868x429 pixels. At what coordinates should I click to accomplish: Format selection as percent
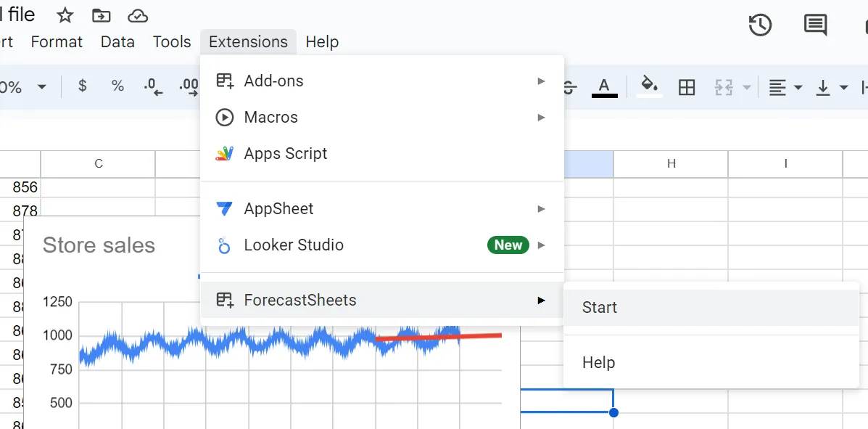pyautogui.click(x=117, y=86)
